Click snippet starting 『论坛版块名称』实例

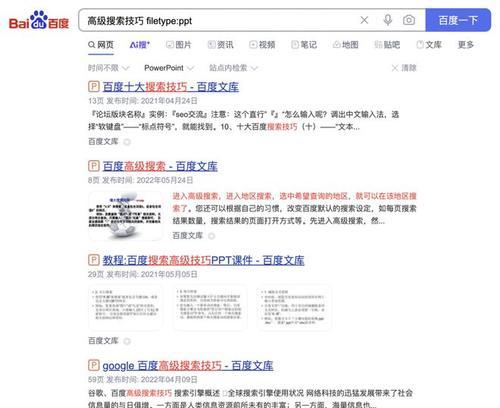[244, 121]
